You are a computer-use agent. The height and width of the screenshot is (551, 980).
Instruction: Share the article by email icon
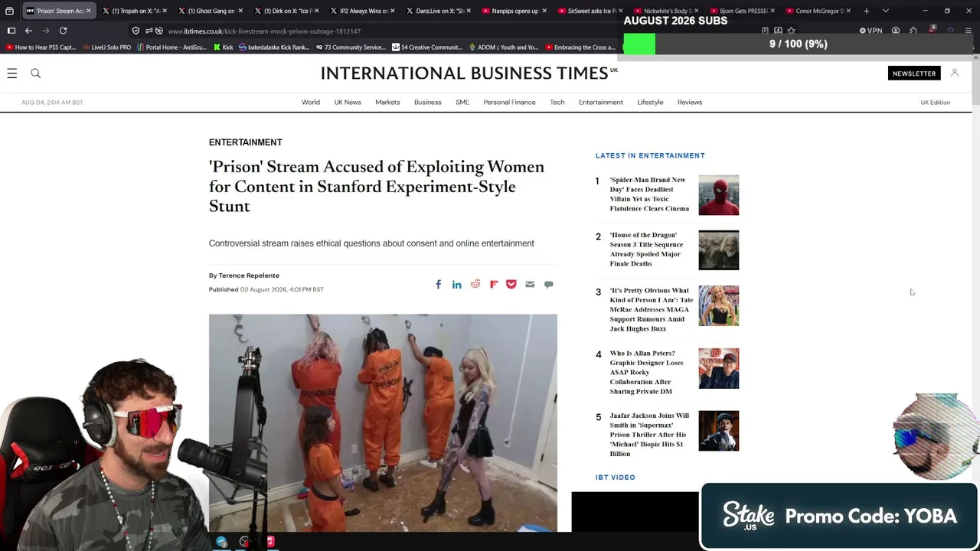[x=530, y=285]
